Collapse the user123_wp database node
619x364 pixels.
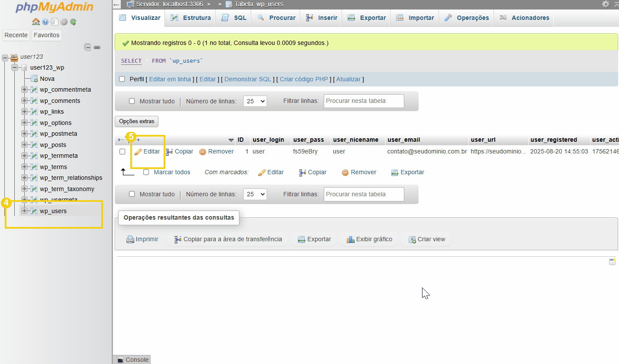[x=14, y=67]
